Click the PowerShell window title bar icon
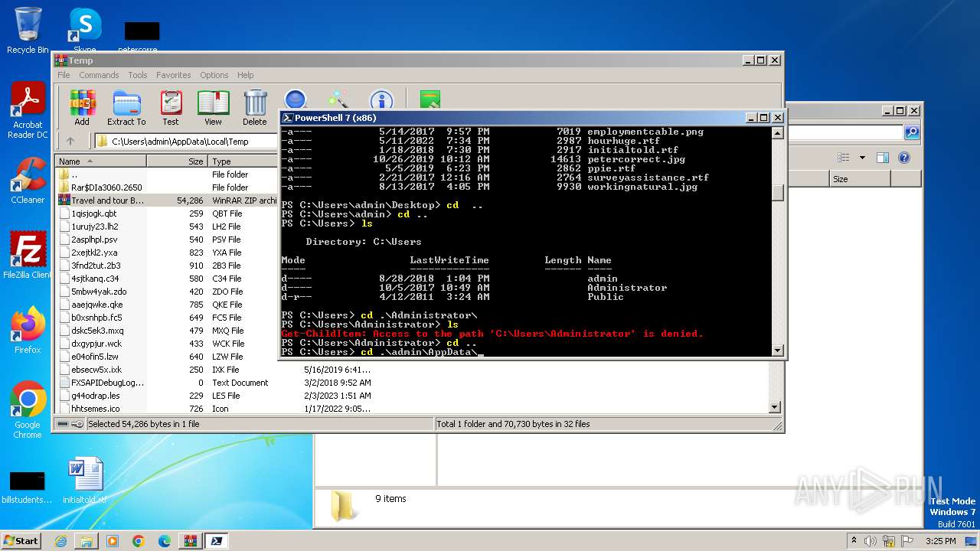 click(x=287, y=118)
